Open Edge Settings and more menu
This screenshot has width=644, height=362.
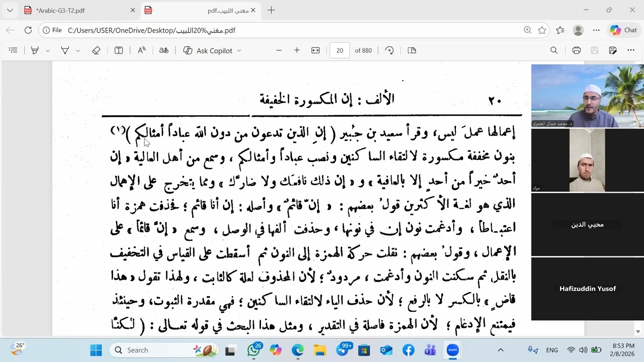coord(596,30)
